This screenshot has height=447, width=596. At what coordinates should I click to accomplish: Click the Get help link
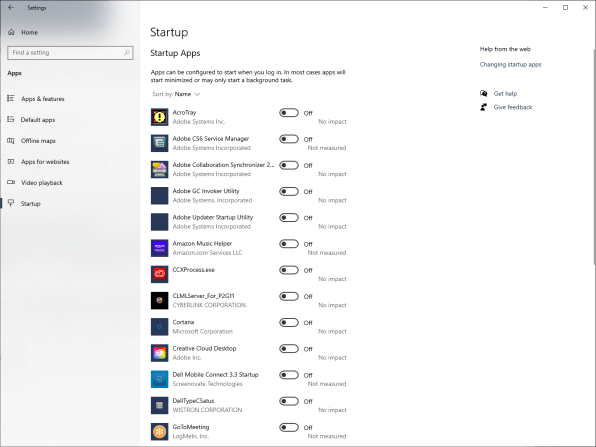[x=505, y=94]
